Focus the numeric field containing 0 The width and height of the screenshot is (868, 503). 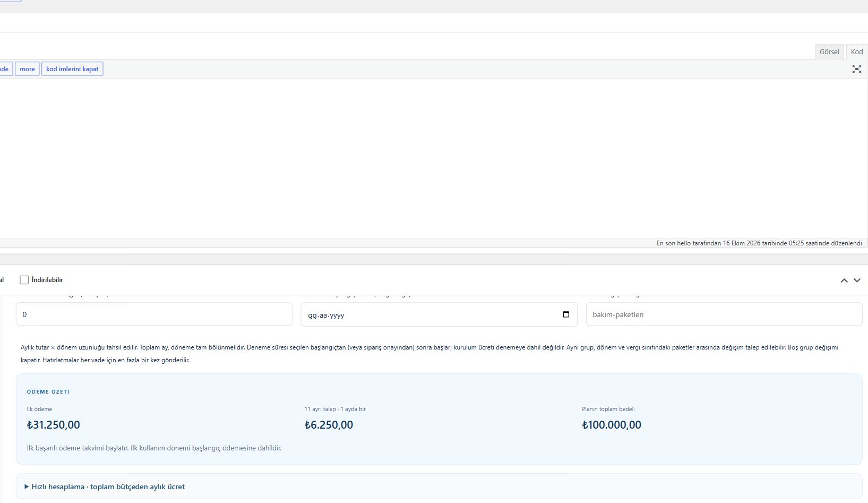(154, 314)
